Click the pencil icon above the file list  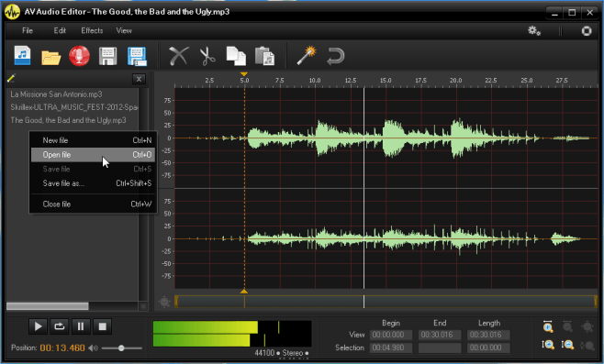coord(11,79)
